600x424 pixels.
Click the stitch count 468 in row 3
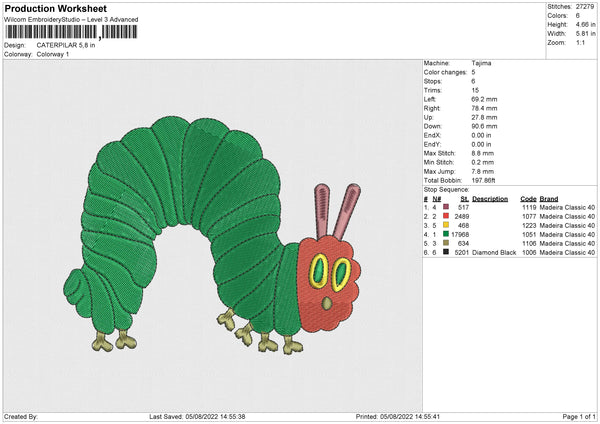click(463, 225)
